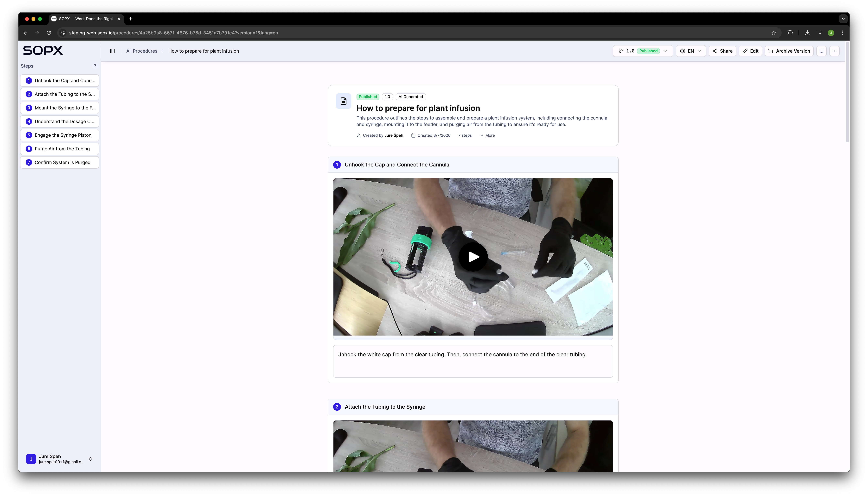The height and width of the screenshot is (496, 868).
Task: Click the Share button
Action: click(x=722, y=51)
